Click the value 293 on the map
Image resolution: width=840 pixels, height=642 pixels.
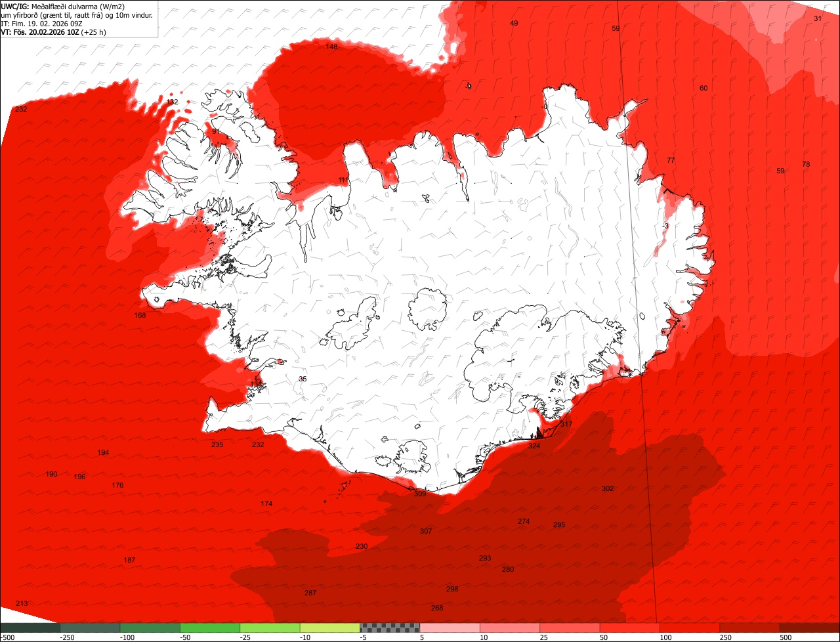(x=485, y=558)
